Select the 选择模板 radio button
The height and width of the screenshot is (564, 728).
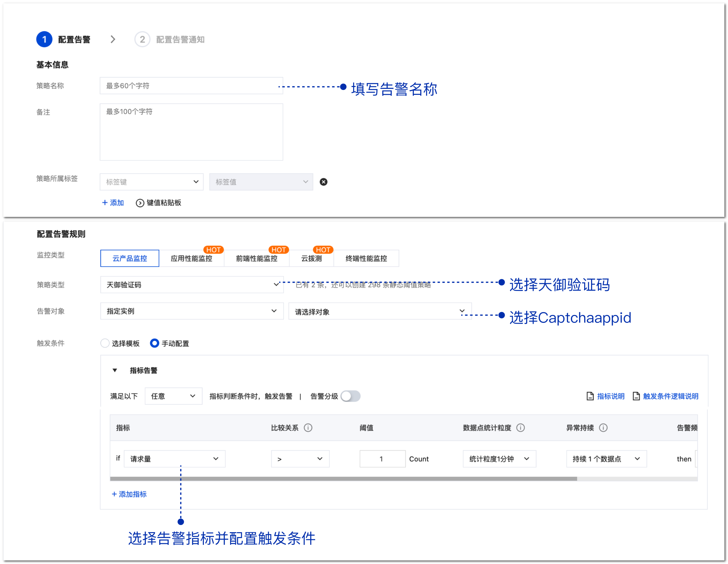[105, 343]
